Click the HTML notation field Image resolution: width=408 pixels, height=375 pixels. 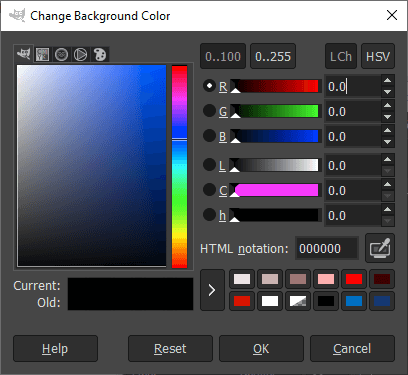327,248
